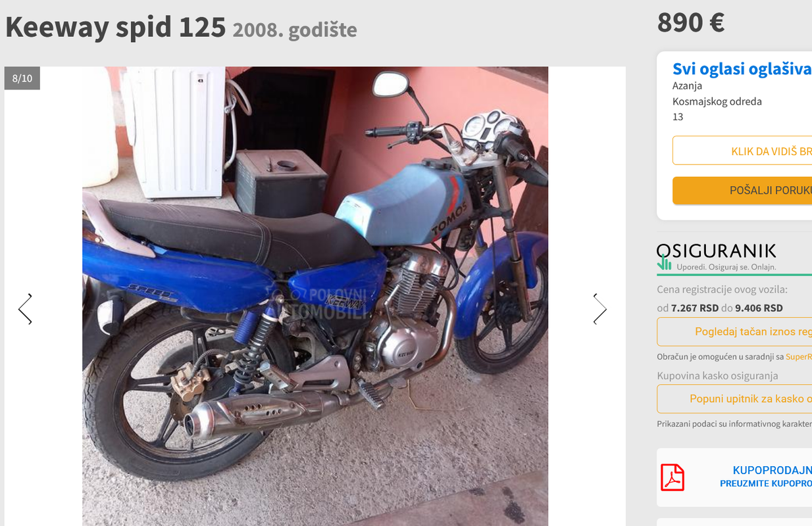Image resolution: width=812 pixels, height=526 pixels.
Task: Click the Osiguranik logo
Action: pos(717,256)
